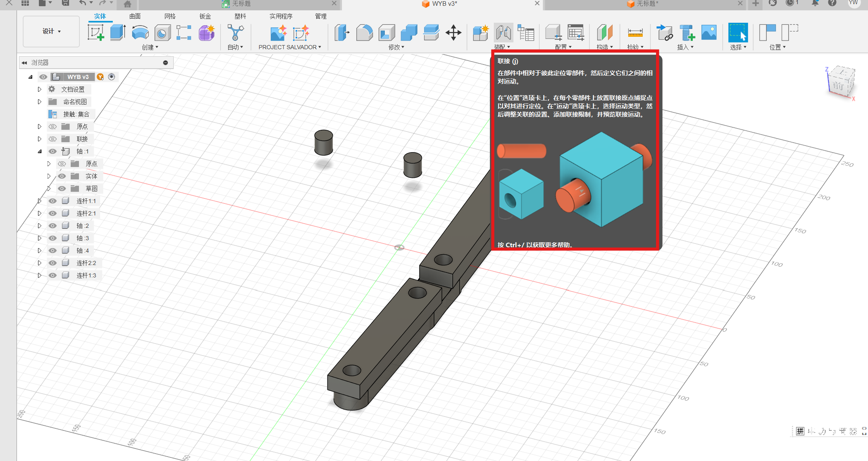Switch to the 钣金 ribbon tab
This screenshot has width=868, height=461.
tap(205, 16)
